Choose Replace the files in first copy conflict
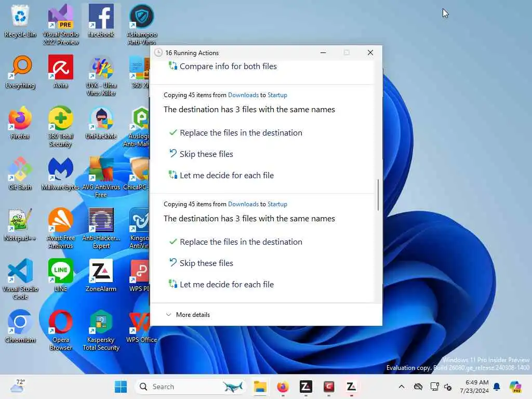This screenshot has width=532, height=399. coord(235,132)
